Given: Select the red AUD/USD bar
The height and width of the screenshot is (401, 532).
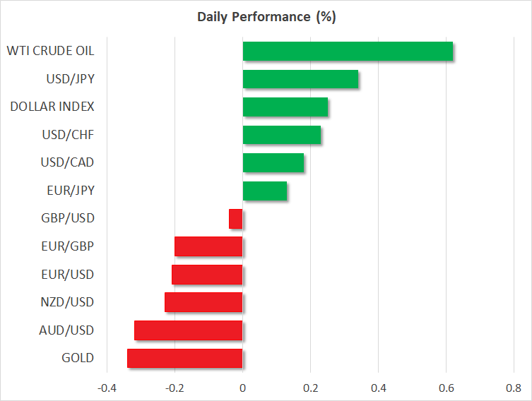Looking at the screenshot, I should pos(188,330).
